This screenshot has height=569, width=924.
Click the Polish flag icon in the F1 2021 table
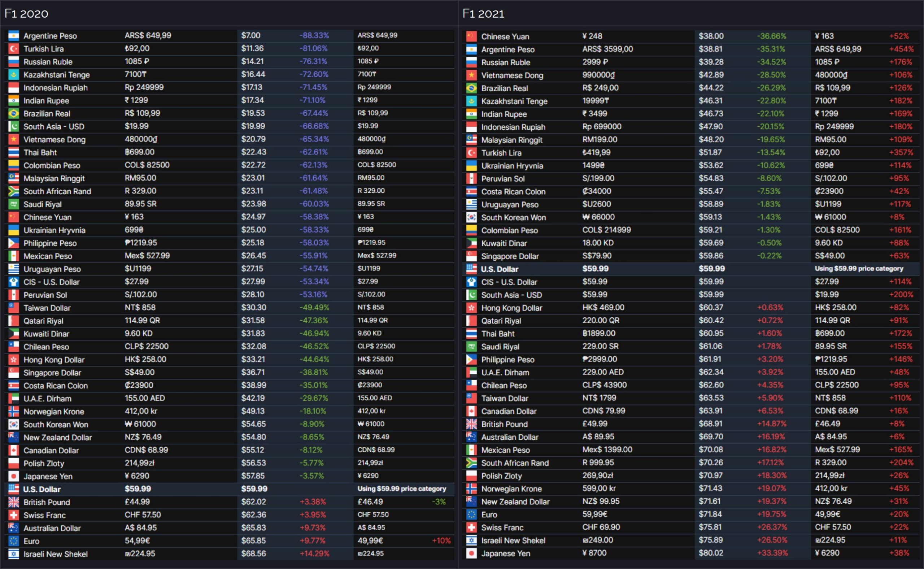pyautogui.click(x=471, y=476)
